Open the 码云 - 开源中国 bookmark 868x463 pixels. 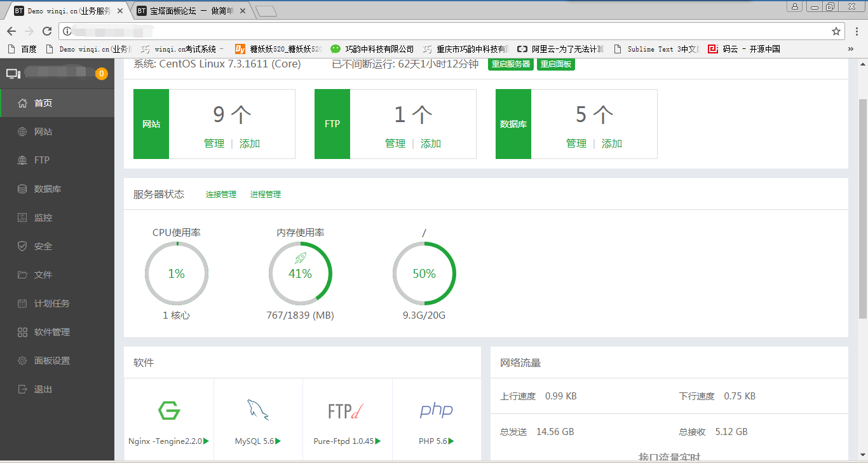tap(744, 49)
